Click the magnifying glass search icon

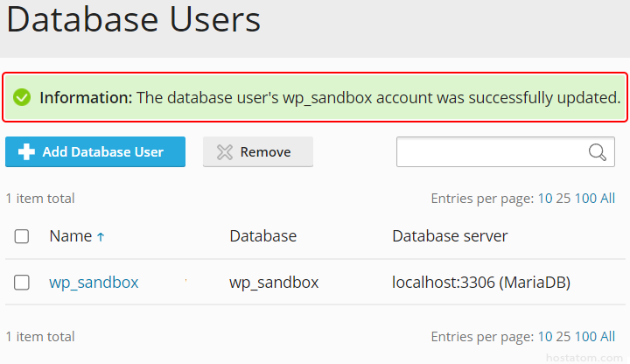[x=597, y=152]
